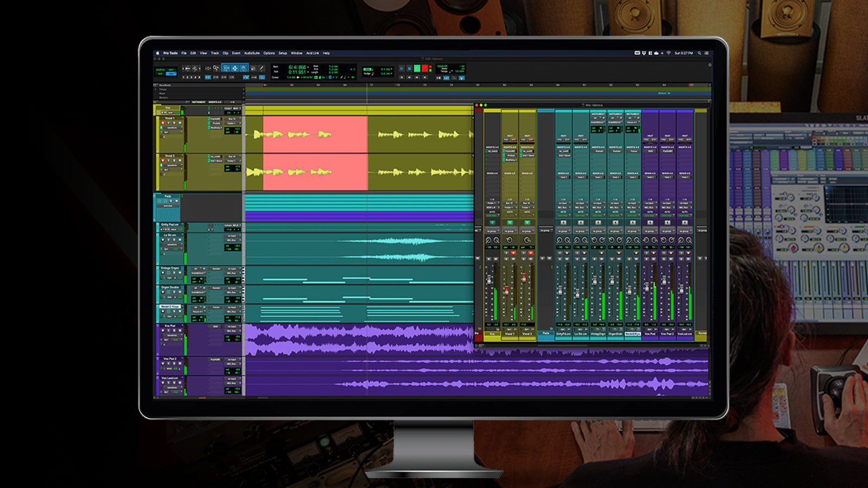Select the Scrubber speaker tool

click(x=253, y=68)
